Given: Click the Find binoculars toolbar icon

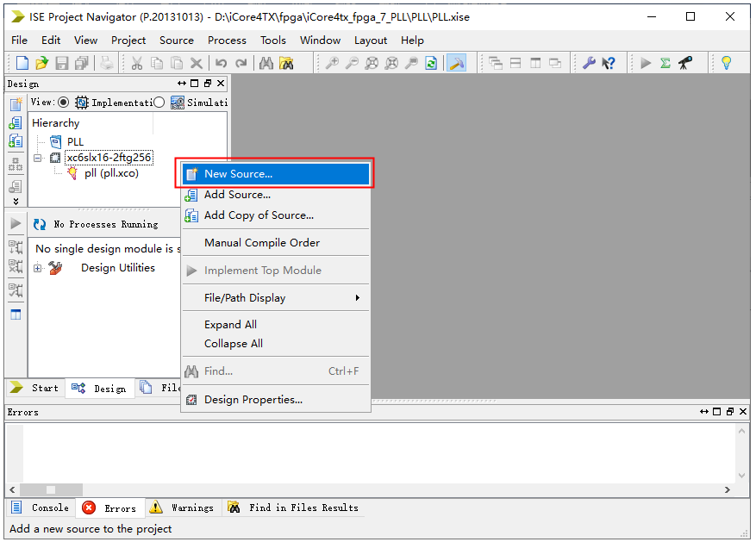Looking at the screenshot, I should coord(266,63).
